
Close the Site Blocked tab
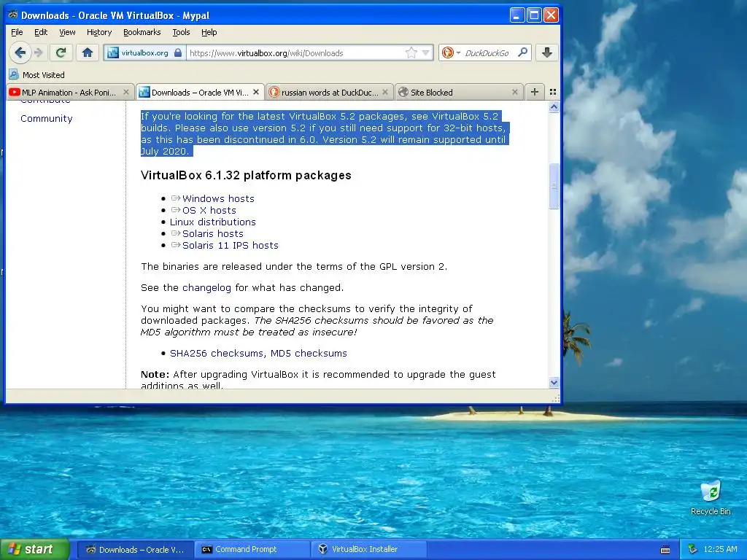(515, 92)
